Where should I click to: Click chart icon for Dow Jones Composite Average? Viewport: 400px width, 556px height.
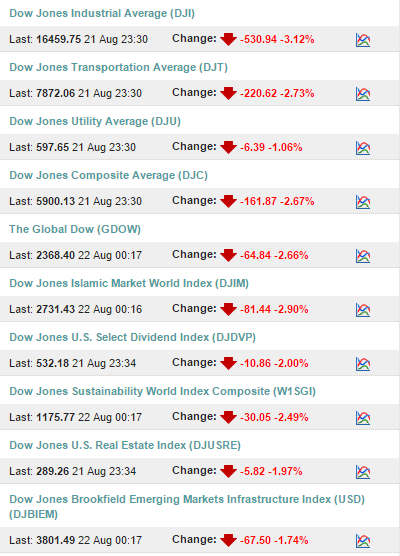[x=363, y=202]
